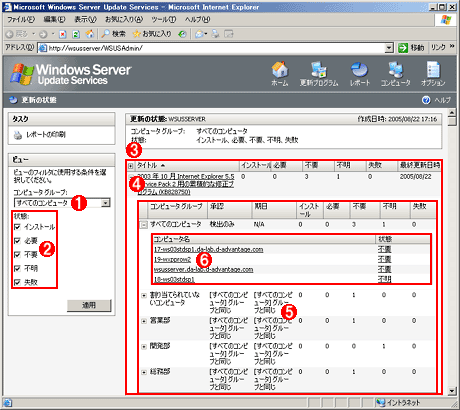Click the print toolbar icon
Image resolution: width=460 pixels, height=410 pixels.
(x=216, y=34)
